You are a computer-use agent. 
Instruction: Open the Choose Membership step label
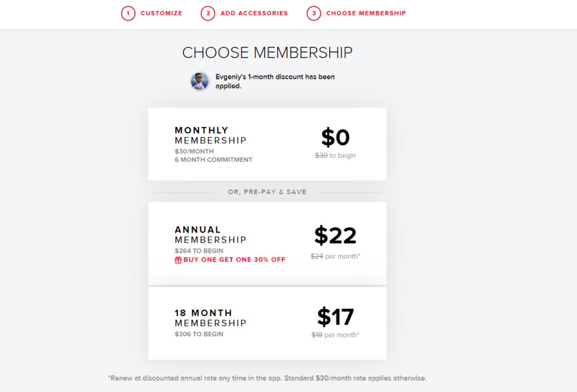click(366, 14)
